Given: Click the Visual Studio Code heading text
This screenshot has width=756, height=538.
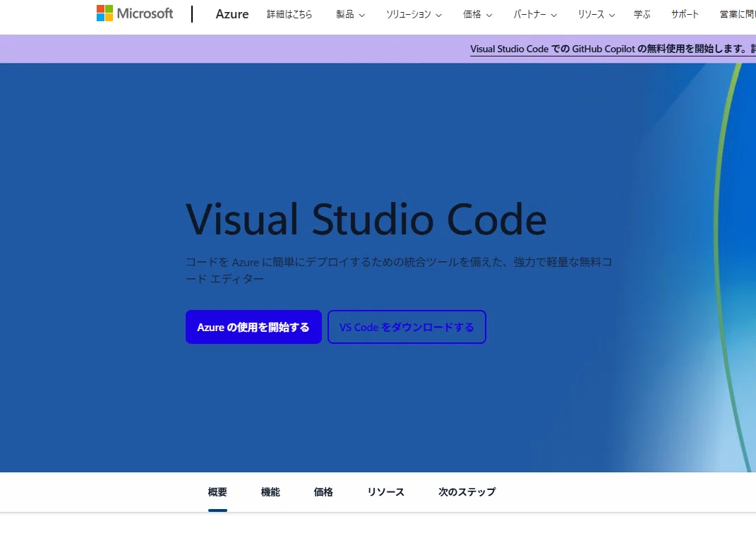Looking at the screenshot, I should coord(366,220).
